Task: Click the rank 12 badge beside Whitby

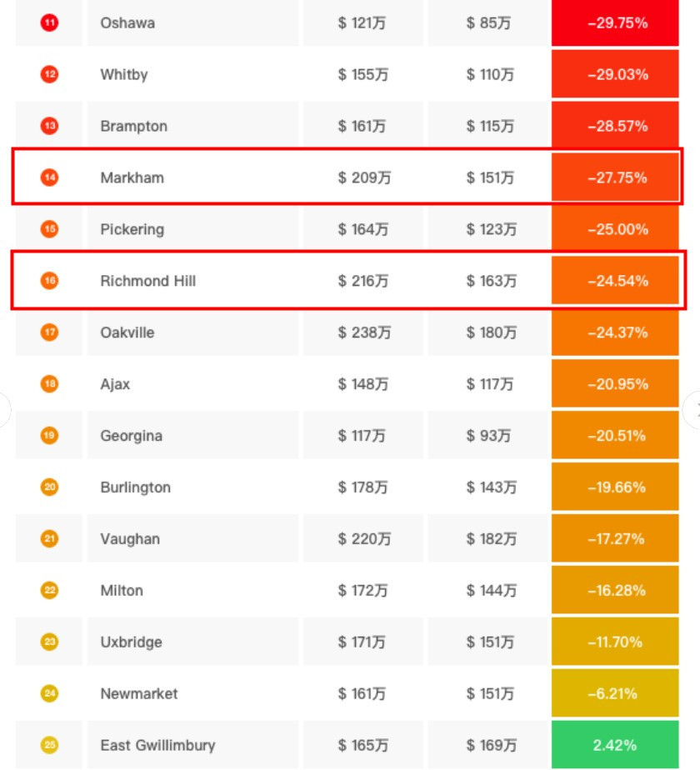Action: [x=49, y=75]
